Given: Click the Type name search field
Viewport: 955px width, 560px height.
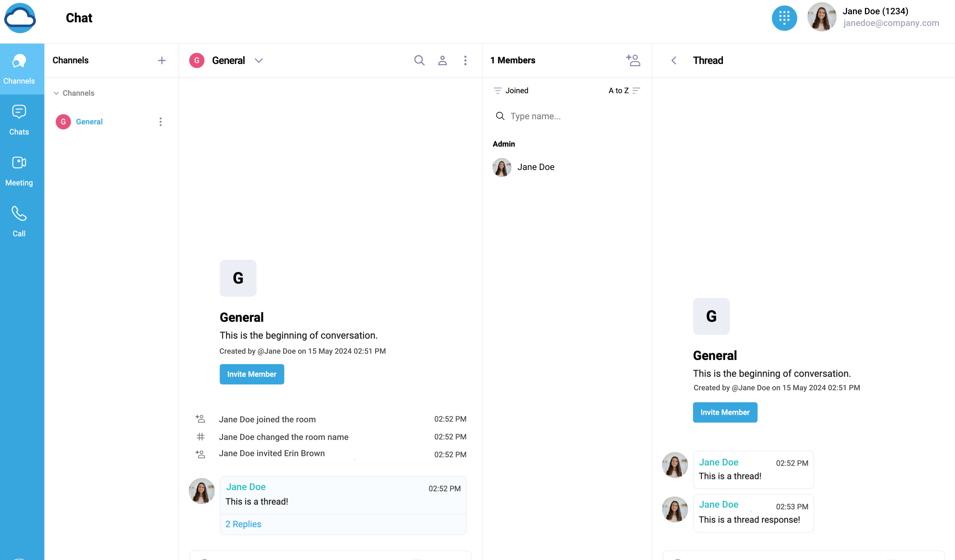Looking at the screenshot, I should pos(568,116).
